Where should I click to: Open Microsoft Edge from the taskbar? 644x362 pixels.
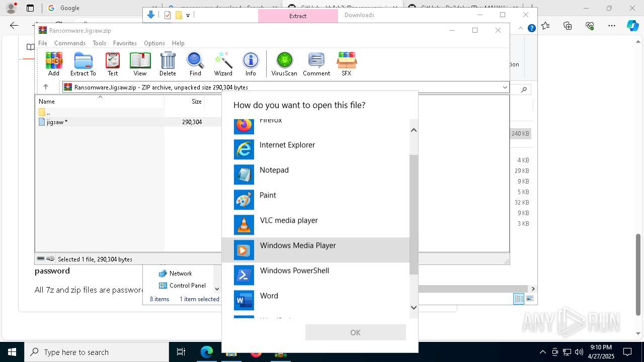coord(206,352)
